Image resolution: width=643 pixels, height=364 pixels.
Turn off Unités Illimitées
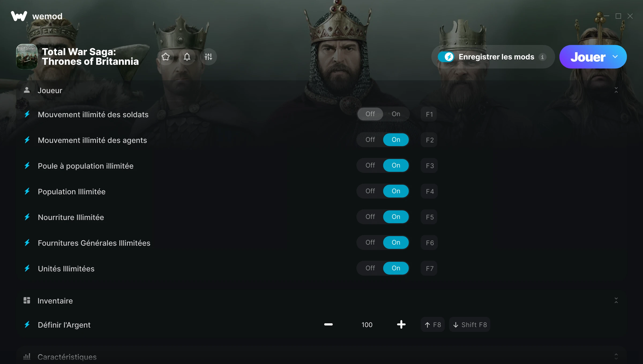coord(370,268)
